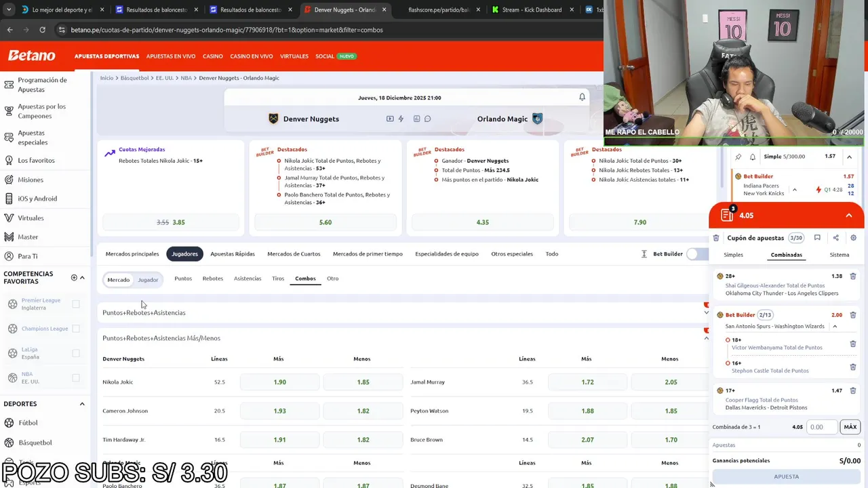Open the bet slip ticket icon
868x488 pixels.
coord(727,215)
